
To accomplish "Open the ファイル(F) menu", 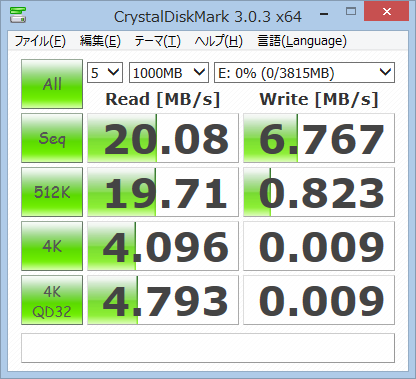I will tap(40, 41).
